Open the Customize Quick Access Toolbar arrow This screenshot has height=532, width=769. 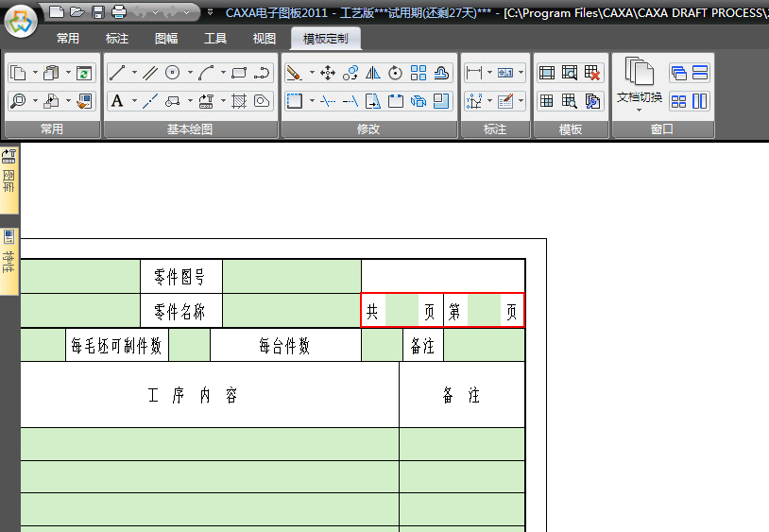click(x=209, y=12)
